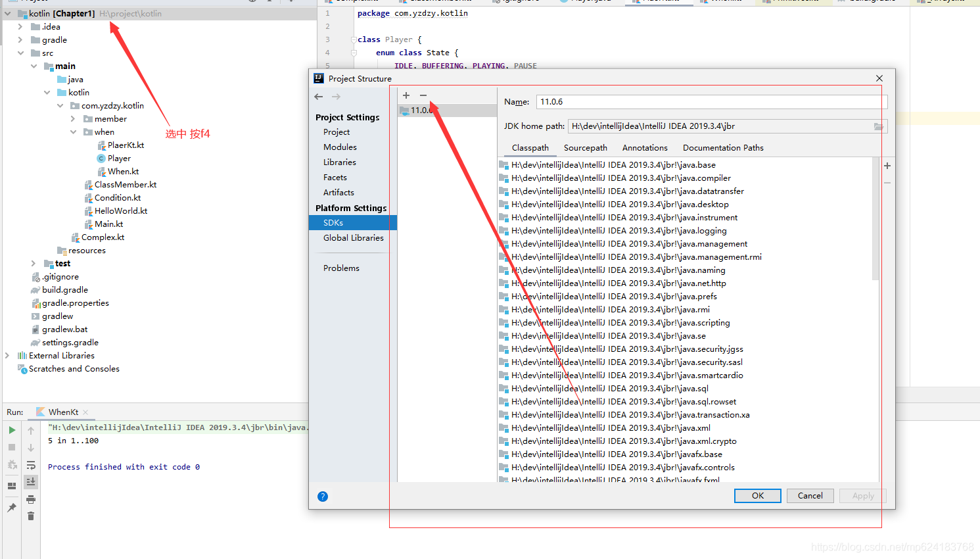Click the back arrow in Project Structure dialog
The height and width of the screenshot is (559, 980).
319,97
